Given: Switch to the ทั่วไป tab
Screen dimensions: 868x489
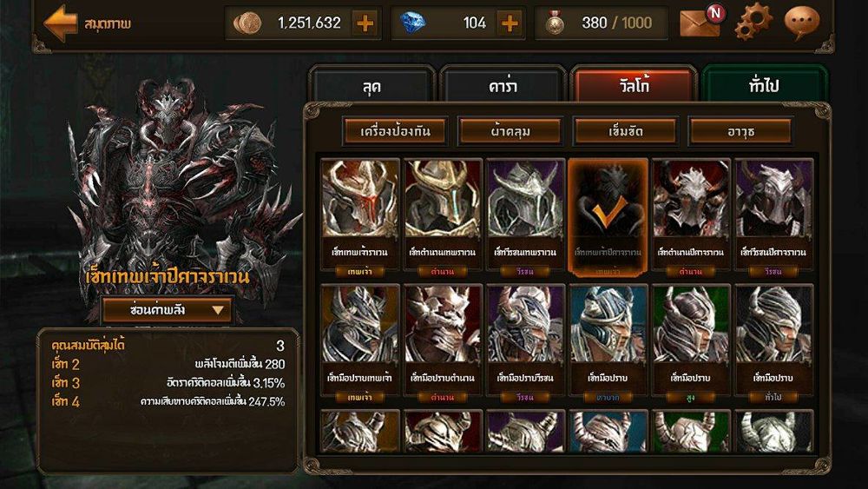Looking at the screenshot, I should click(x=765, y=85).
